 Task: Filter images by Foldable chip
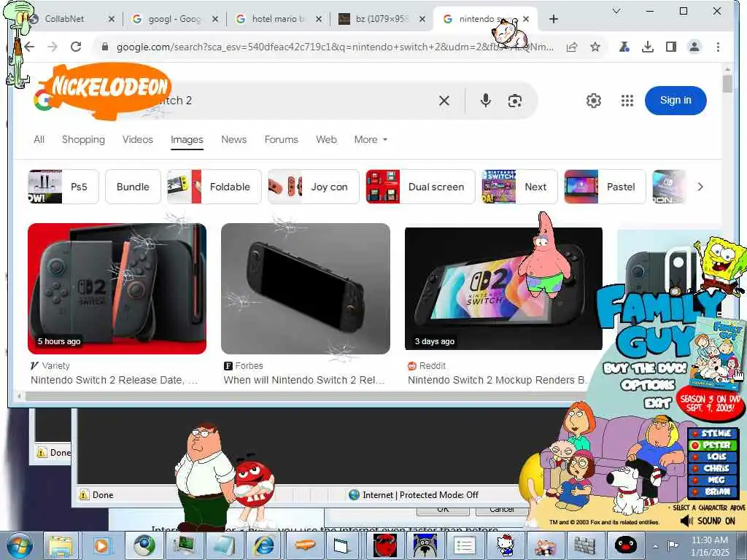(214, 187)
